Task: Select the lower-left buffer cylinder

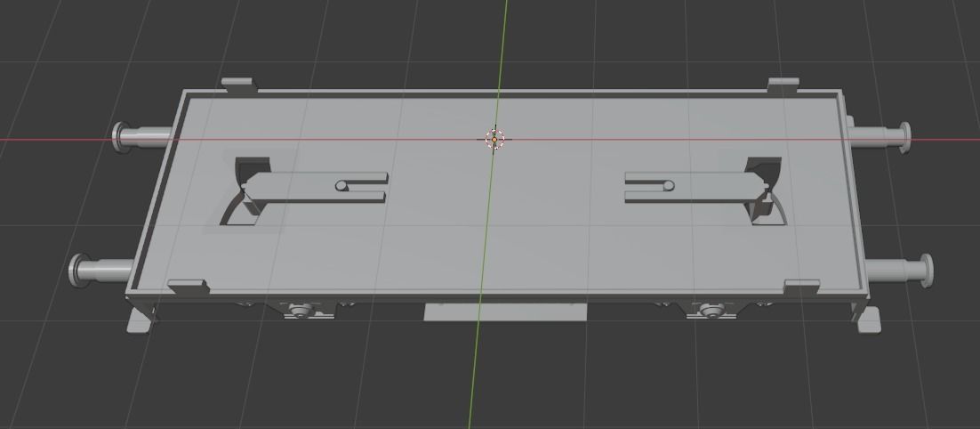Action: (x=102, y=271)
